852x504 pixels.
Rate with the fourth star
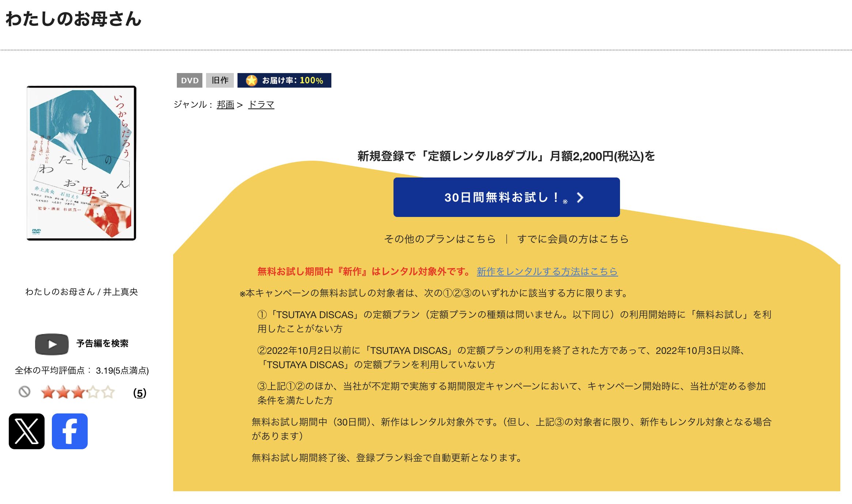[x=93, y=393]
